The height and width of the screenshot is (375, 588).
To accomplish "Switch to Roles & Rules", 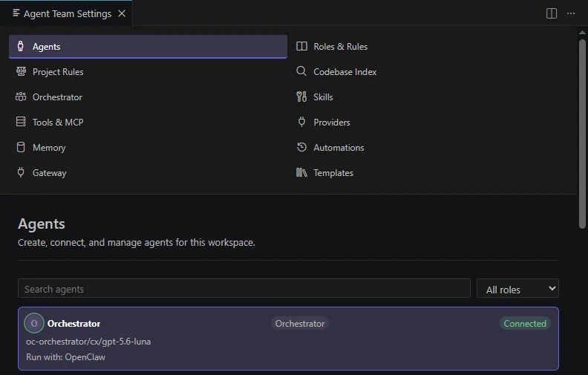I will (x=429, y=47).
